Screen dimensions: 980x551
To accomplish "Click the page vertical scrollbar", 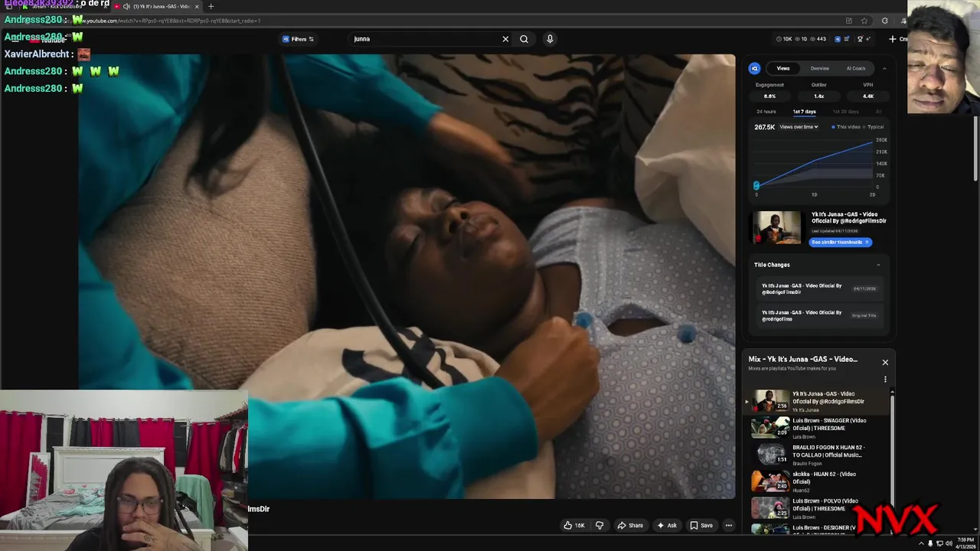I will (975, 149).
